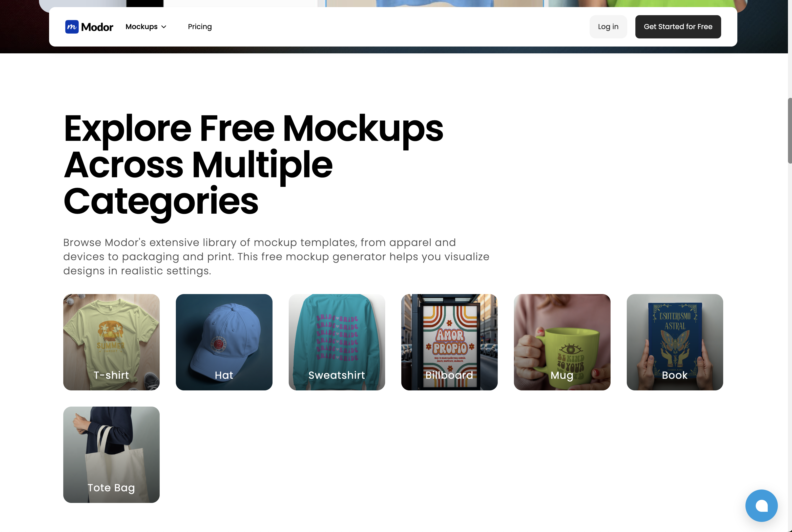Screen dimensions: 792x532
Task: Click the Modor logo icon
Action: point(72,27)
